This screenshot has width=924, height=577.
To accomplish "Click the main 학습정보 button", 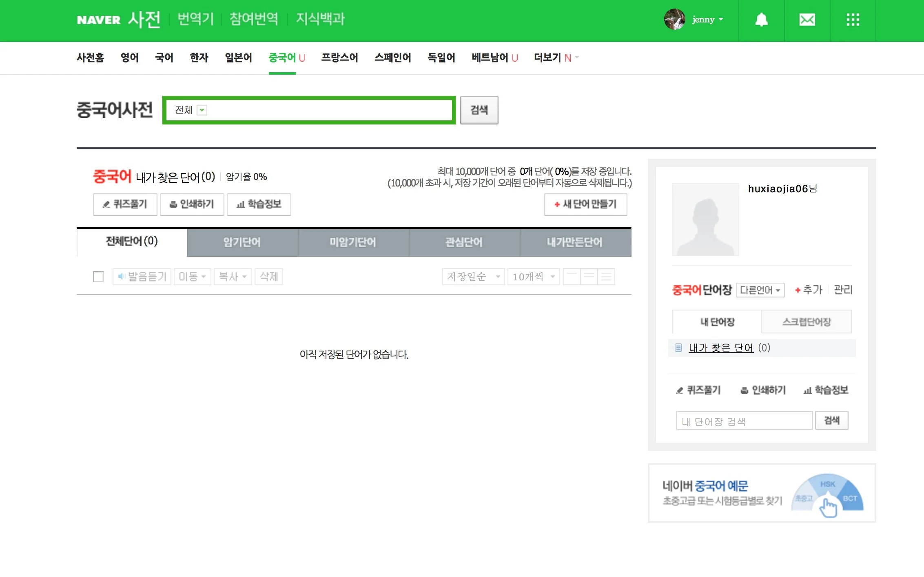I will (259, 204).
